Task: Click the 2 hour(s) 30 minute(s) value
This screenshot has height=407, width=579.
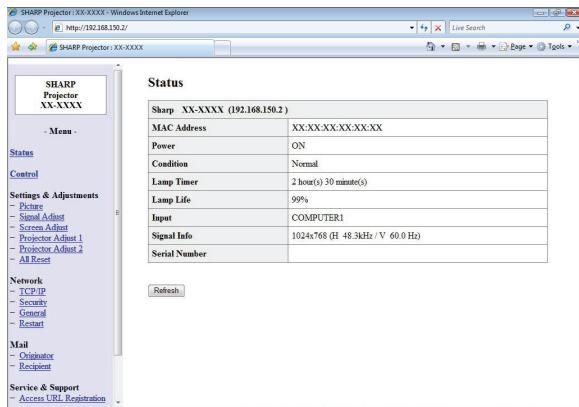Action: [x=329, y=182]
